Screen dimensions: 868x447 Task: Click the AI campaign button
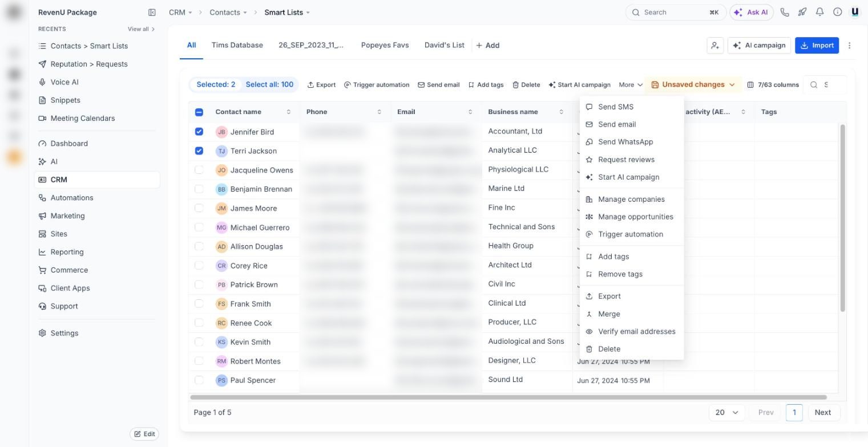pyautogui.click(x=759, y=45)
